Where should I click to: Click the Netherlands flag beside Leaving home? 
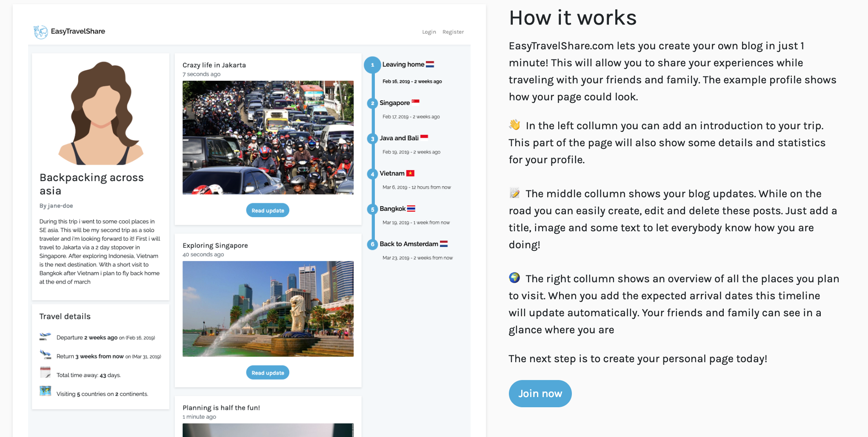click(430, 64)
